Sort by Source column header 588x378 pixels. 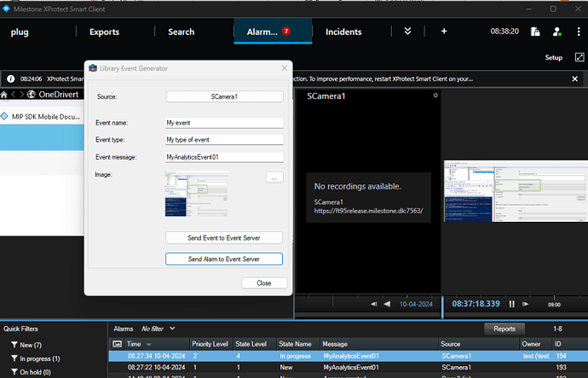[x=480, y=344]
